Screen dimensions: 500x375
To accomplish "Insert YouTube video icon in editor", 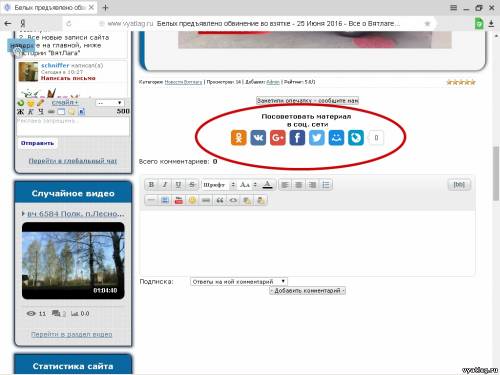I will click(179, 200).
